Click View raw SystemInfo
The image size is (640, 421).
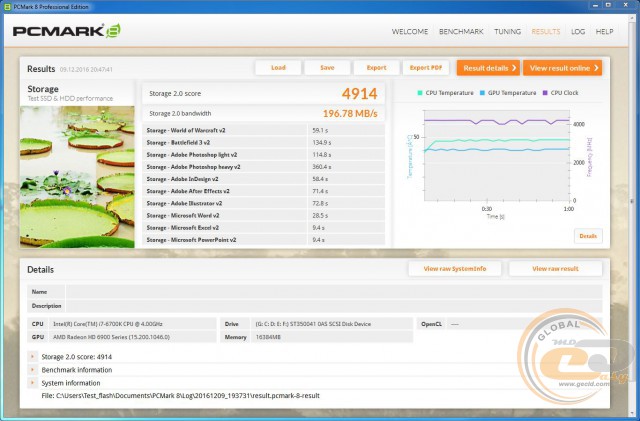[455, 269]
